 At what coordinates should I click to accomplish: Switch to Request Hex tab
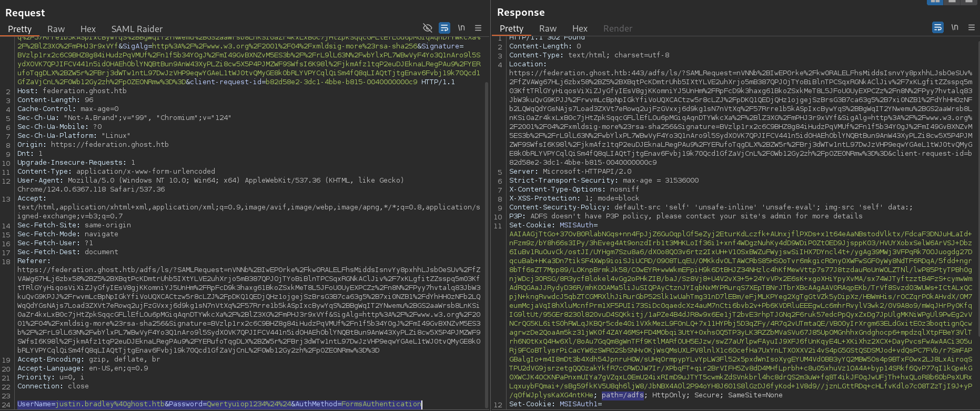coord(88,29)
